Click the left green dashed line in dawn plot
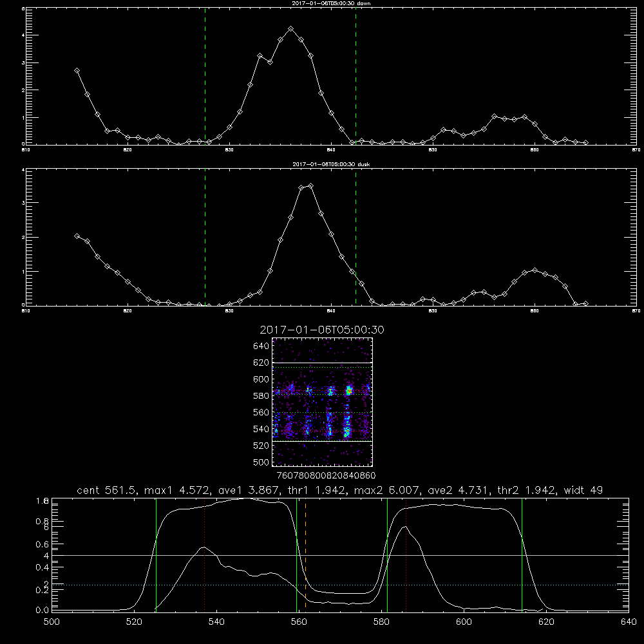Screen dimensions: 644x644 (205, 77)
